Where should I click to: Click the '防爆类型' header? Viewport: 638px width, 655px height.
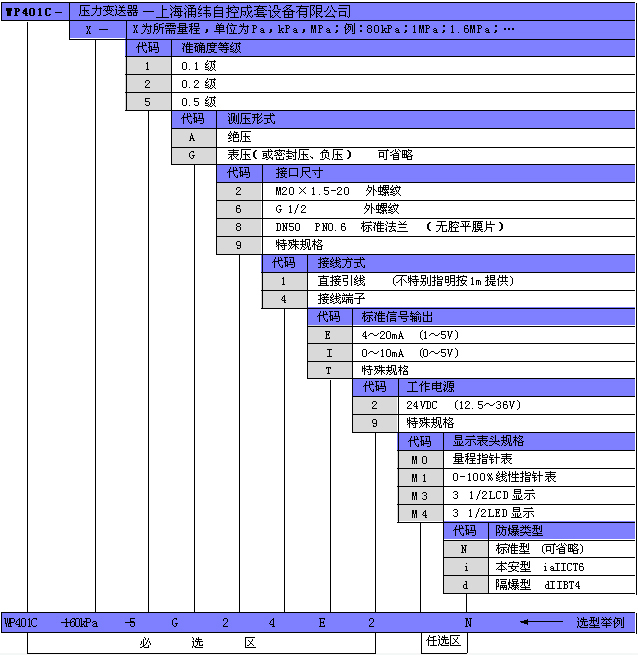tap(519, 531)
